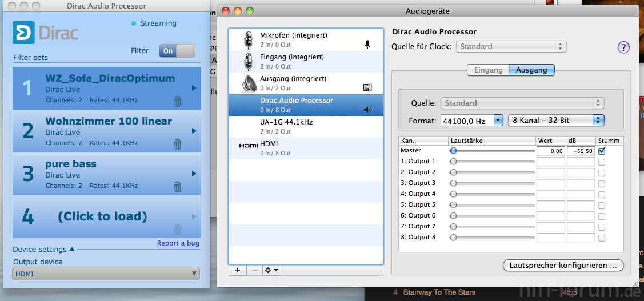The height and width of the screenshot is (301, 644).
Task: Open the Quelle Standard dropdown
Action: pyautogui.click(x=522, y=103)
